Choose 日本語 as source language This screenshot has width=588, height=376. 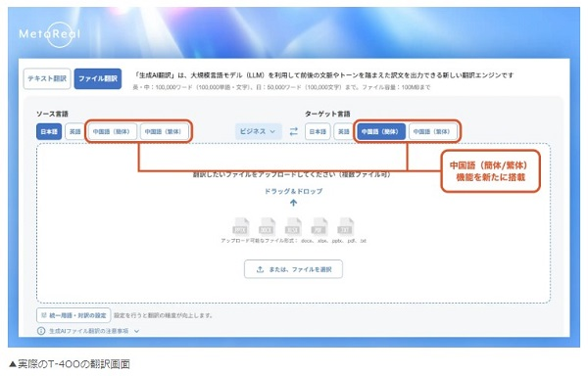point(49,132)
